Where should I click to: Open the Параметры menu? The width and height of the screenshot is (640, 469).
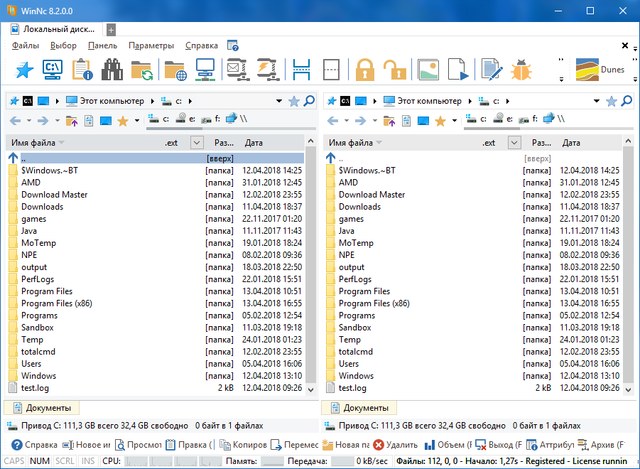[x=151, y=46]
